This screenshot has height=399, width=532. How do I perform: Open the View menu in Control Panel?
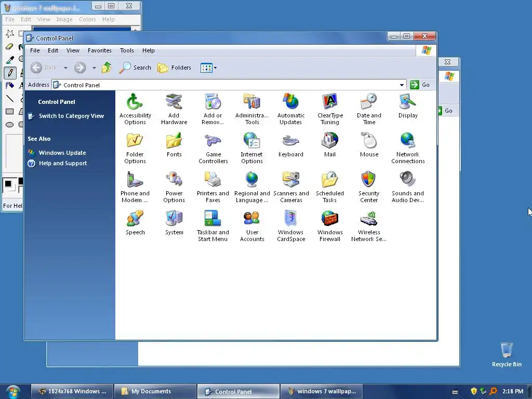point(73,50)
